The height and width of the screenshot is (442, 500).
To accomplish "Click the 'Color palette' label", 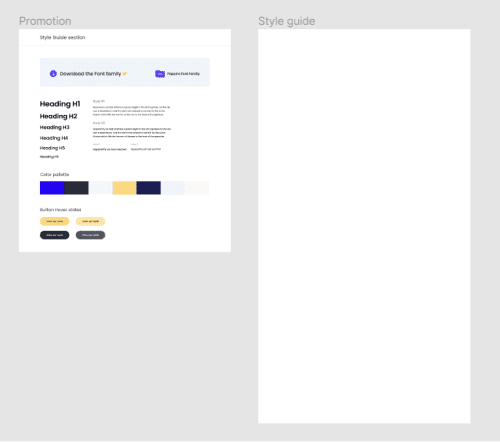I will point(54,174).
